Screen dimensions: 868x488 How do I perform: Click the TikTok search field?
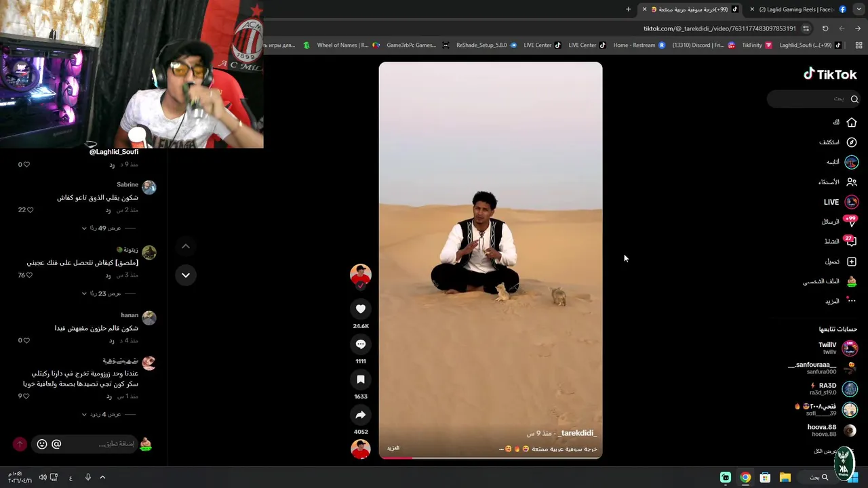tap(813, 99)
